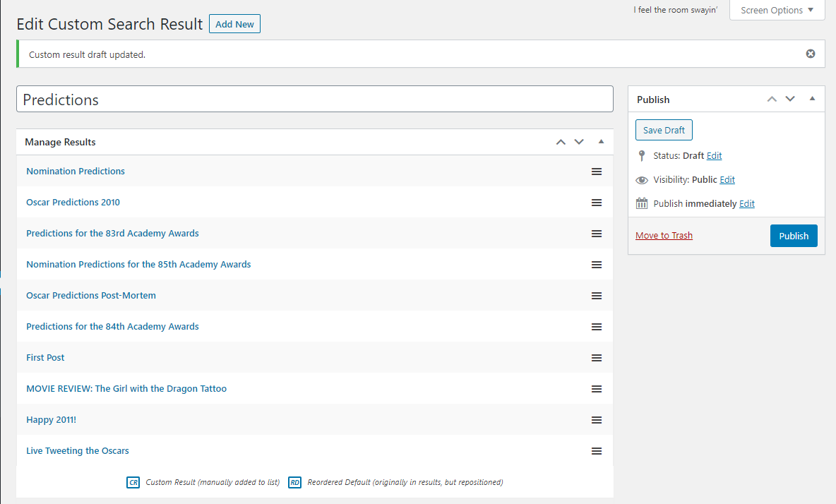Collapse the Manage Results panel
836x504 pixels.
[601, 141]
